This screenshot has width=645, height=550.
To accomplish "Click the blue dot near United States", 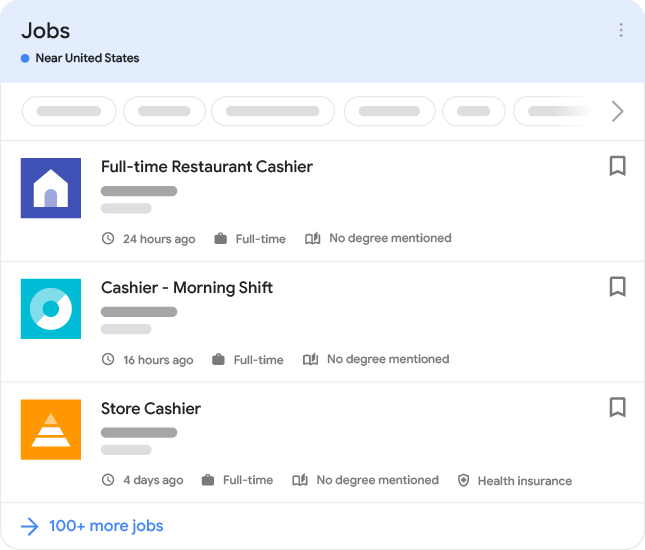I will pyautogui.click(x=25, y=58).
